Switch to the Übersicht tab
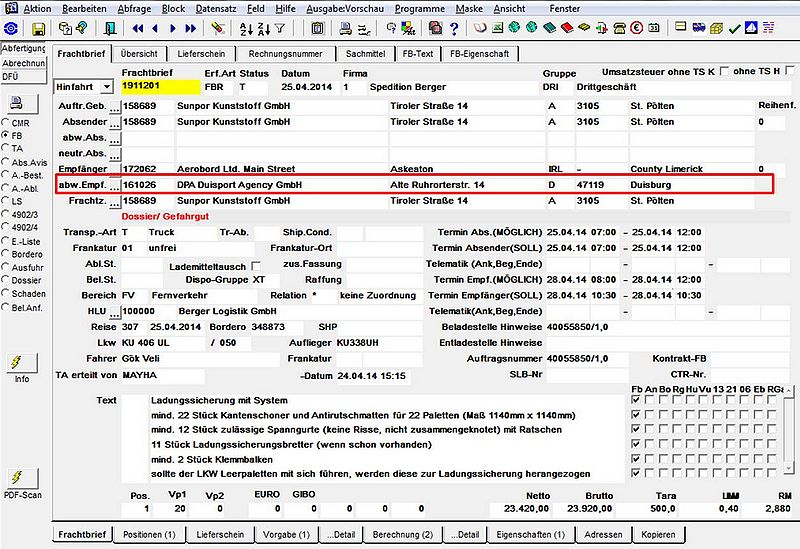Image resolution: width=800 pixels, height=549 pixels. (x=139, y=54)
